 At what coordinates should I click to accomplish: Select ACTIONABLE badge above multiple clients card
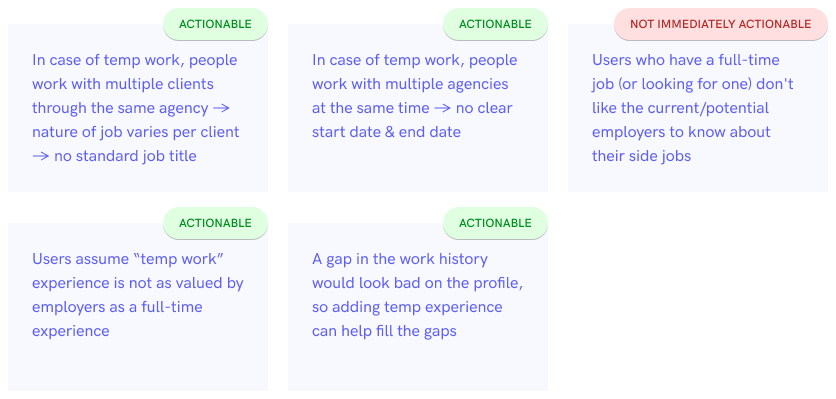[x=215, y=24]
